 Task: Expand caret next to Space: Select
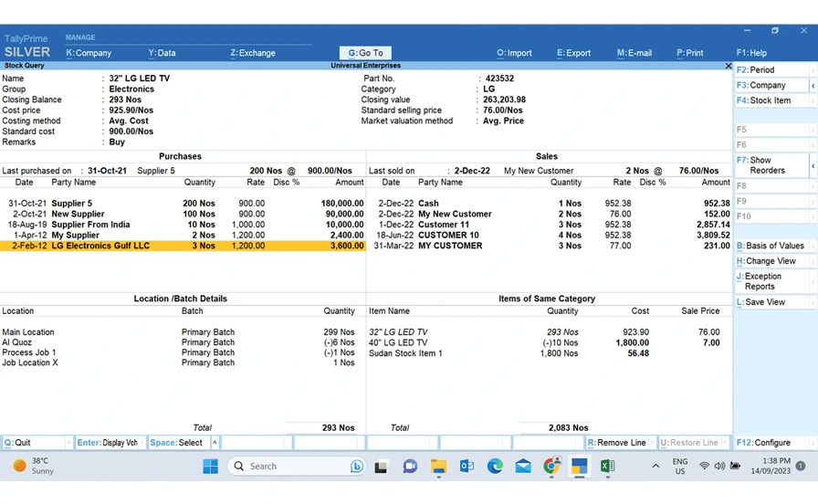tap(215, 443)
